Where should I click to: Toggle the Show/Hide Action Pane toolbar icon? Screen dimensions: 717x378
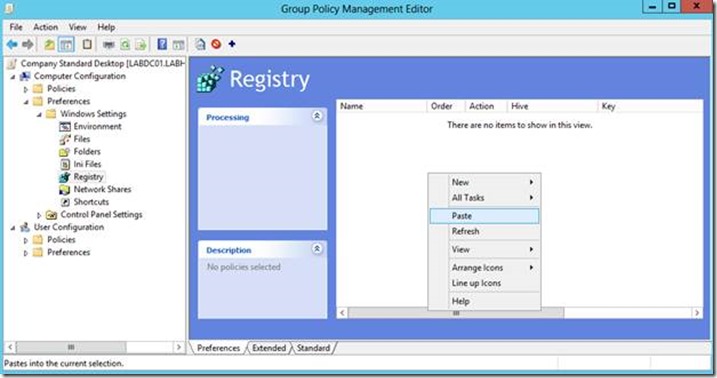point(178,44)
